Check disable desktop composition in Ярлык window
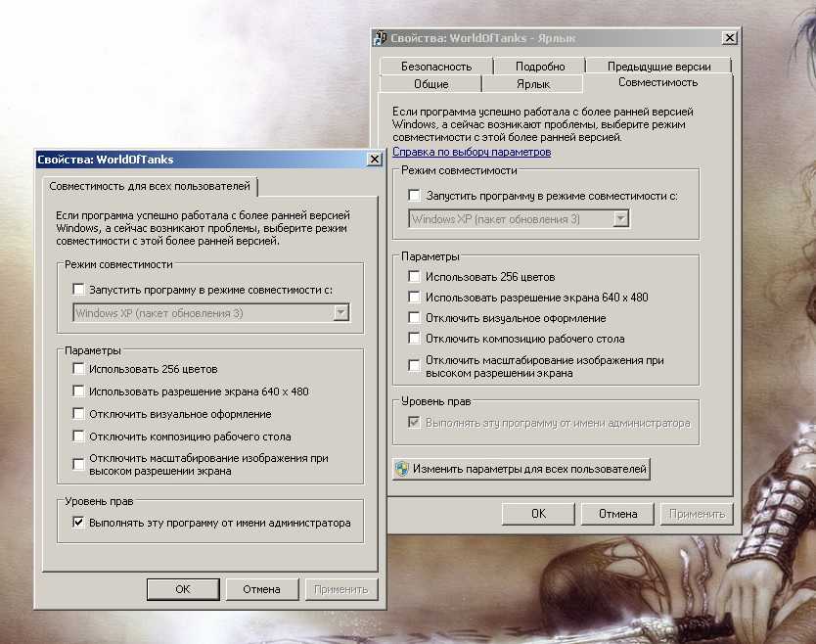 [414, 339]
